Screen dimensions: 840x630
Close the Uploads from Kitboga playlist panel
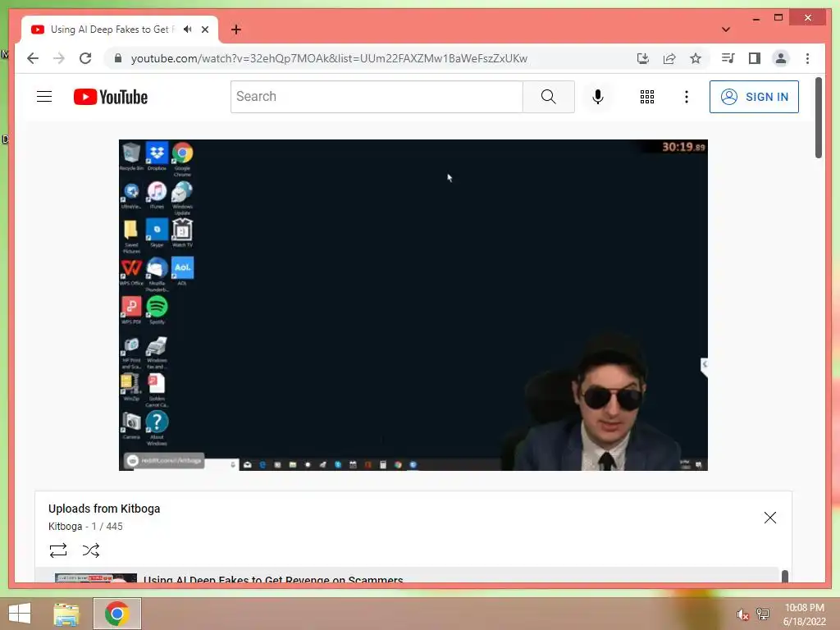coord(769,518)
